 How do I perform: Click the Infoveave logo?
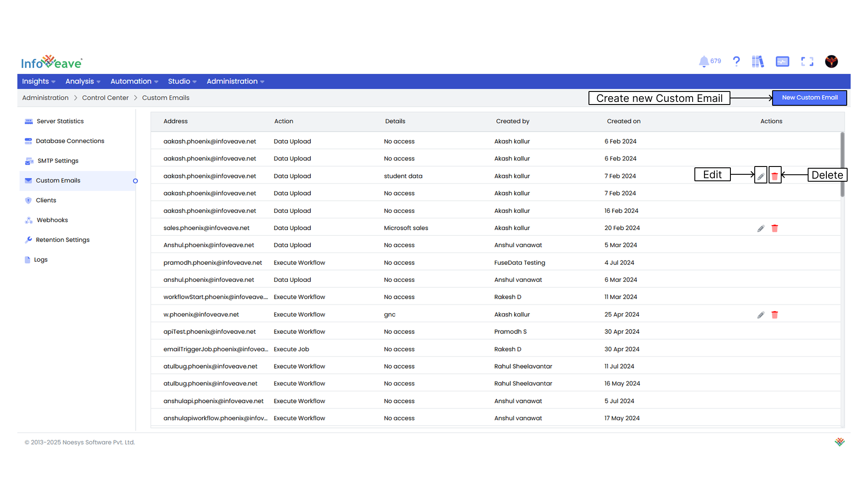[52, 62]
